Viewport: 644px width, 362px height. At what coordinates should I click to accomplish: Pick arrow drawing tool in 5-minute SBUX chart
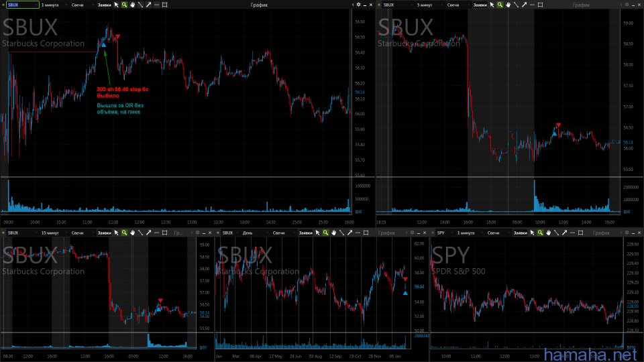pyautogui.click(x=525, y=5)
